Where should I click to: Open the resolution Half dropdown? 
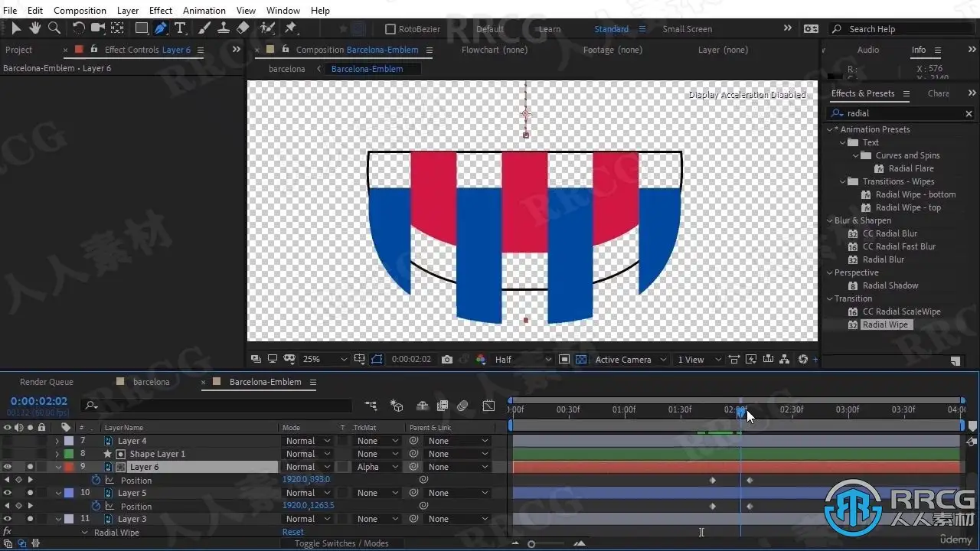point(523,360)
